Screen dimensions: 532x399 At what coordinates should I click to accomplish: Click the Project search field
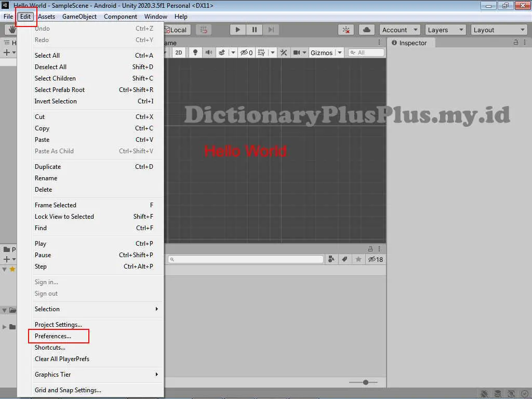[x=245, y=259]
